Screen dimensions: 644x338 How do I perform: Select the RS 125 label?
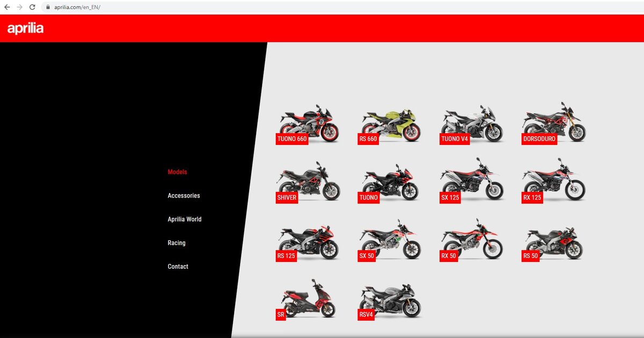(x=287, y=256)
